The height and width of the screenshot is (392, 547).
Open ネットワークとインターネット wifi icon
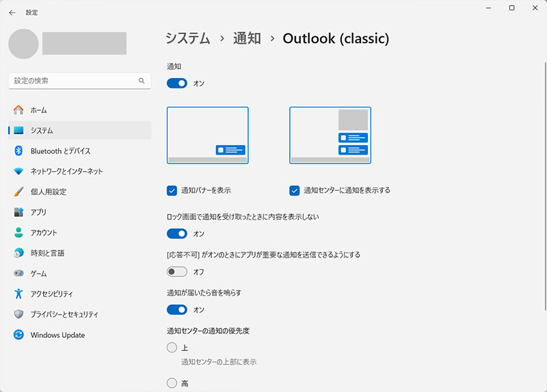[18, 172]
